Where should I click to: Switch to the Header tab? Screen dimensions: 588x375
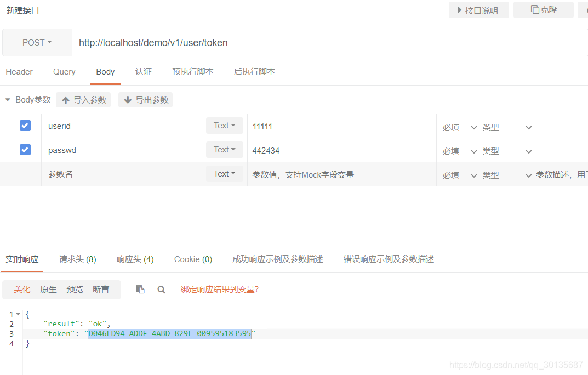coord(19,72)
